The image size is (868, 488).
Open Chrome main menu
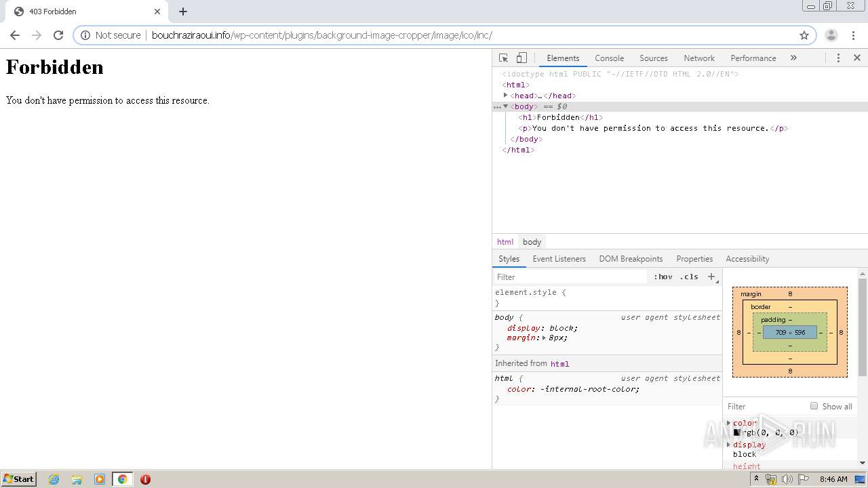(x=853, y=35)
